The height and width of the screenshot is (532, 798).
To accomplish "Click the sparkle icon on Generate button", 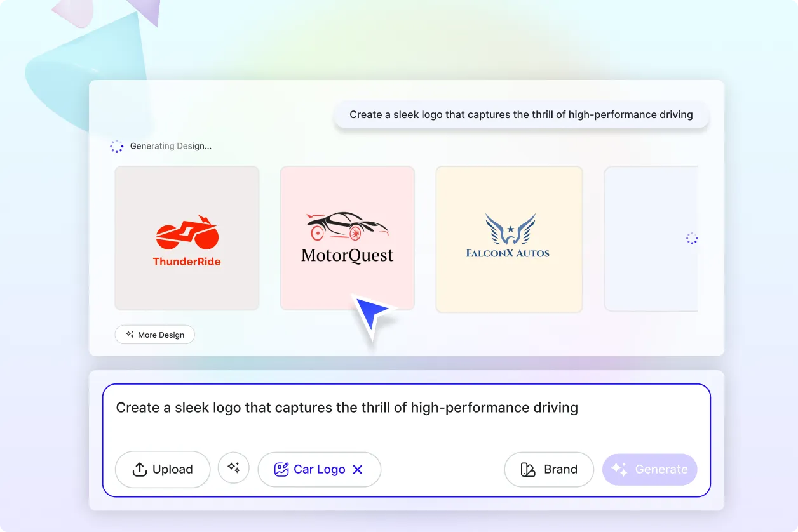I will click(619, 469).
